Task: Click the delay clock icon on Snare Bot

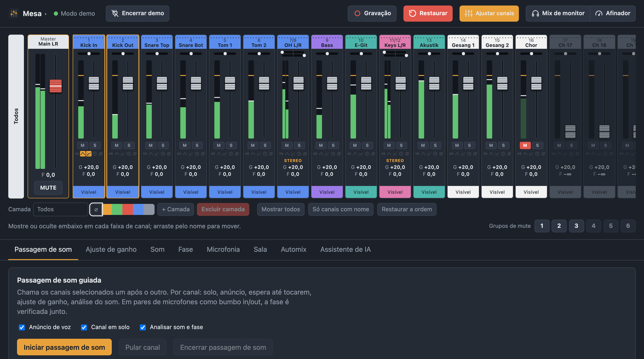Action: (x=197, y=154)
